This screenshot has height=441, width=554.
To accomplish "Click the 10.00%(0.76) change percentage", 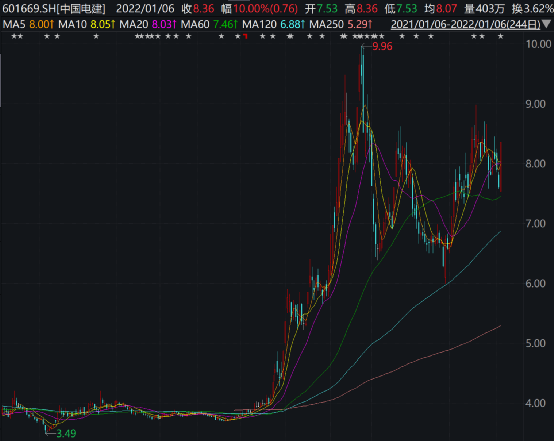I will 265,8.
